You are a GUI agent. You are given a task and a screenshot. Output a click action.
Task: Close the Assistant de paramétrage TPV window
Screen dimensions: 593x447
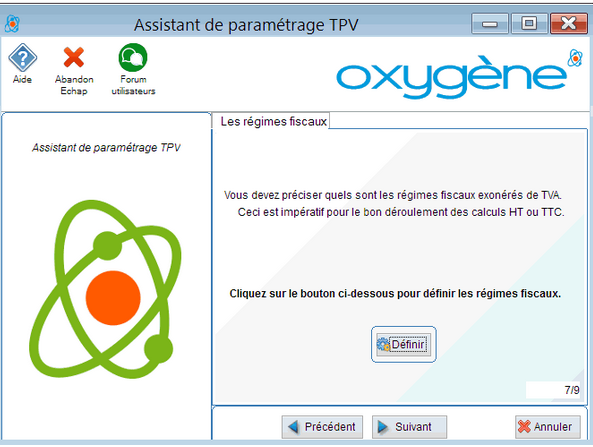click(x=569, y=24)
